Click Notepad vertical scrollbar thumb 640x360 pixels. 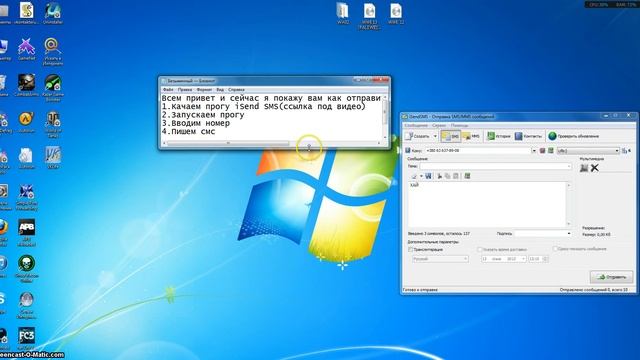pos(384,112)
